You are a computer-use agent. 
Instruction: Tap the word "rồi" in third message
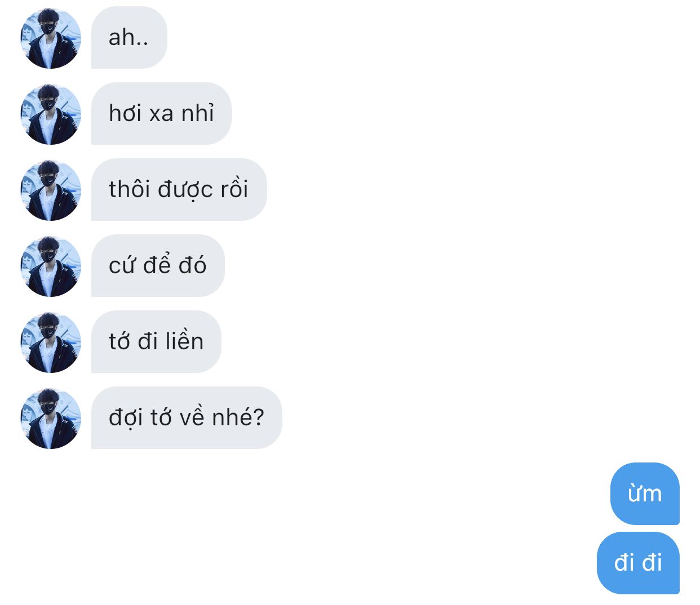[234, 189]
